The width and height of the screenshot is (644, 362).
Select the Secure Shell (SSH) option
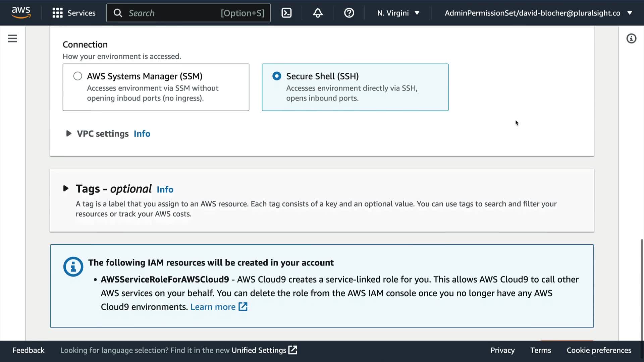point(277,76)
